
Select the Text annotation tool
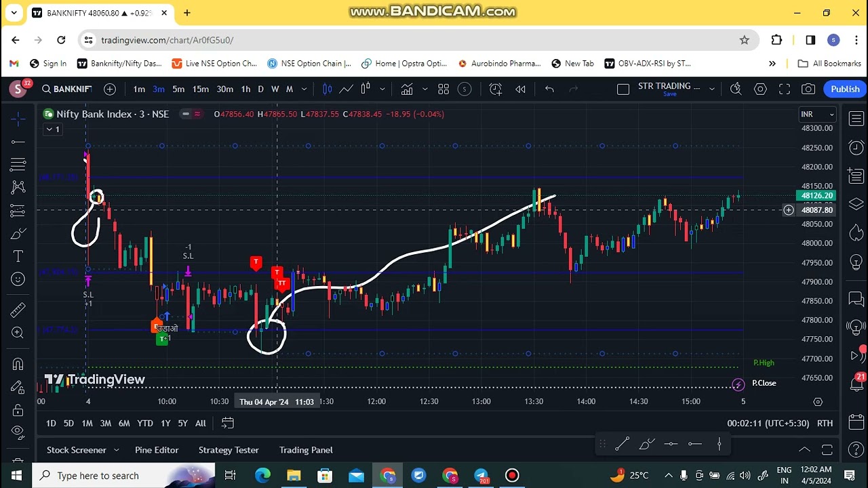click(x=18, y=256)
